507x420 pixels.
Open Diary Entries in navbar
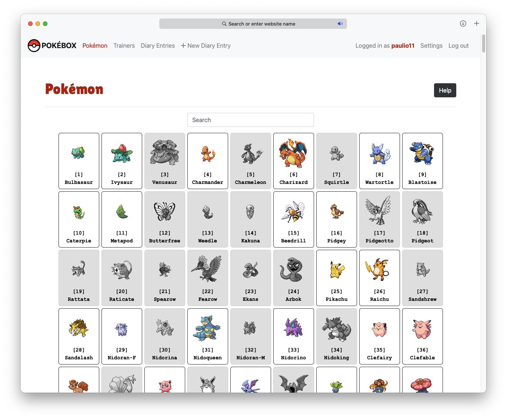pyautogui.click(x=158, y=46)
